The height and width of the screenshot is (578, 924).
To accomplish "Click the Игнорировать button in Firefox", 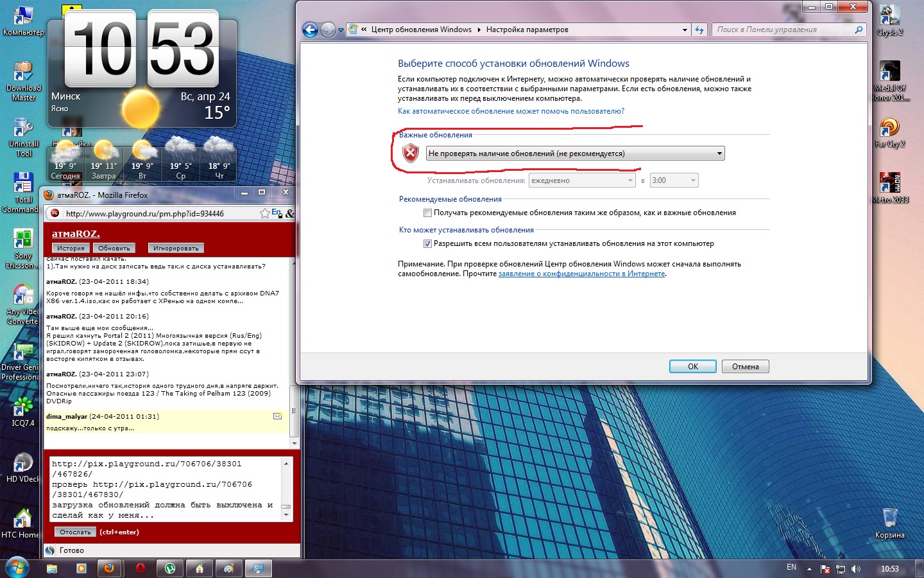I will (x=176, y=248).
